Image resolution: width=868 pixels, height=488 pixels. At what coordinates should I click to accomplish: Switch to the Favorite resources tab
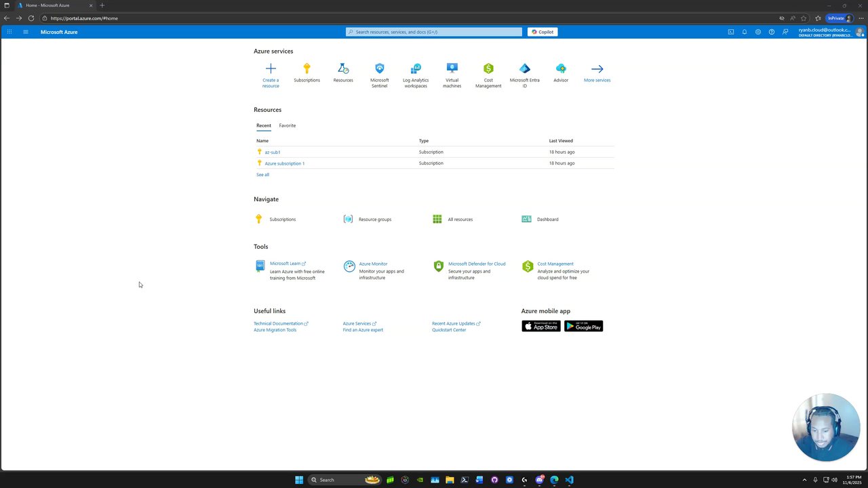(288, 125)
